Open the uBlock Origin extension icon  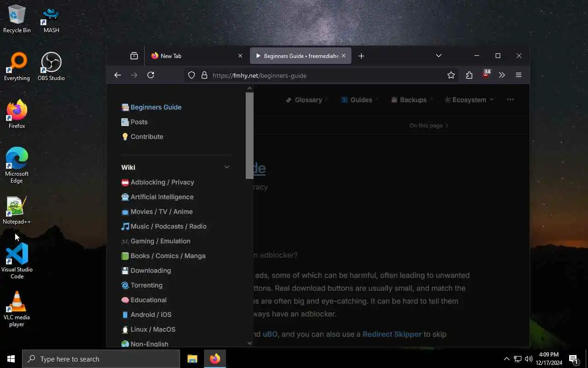coord(486,75)
